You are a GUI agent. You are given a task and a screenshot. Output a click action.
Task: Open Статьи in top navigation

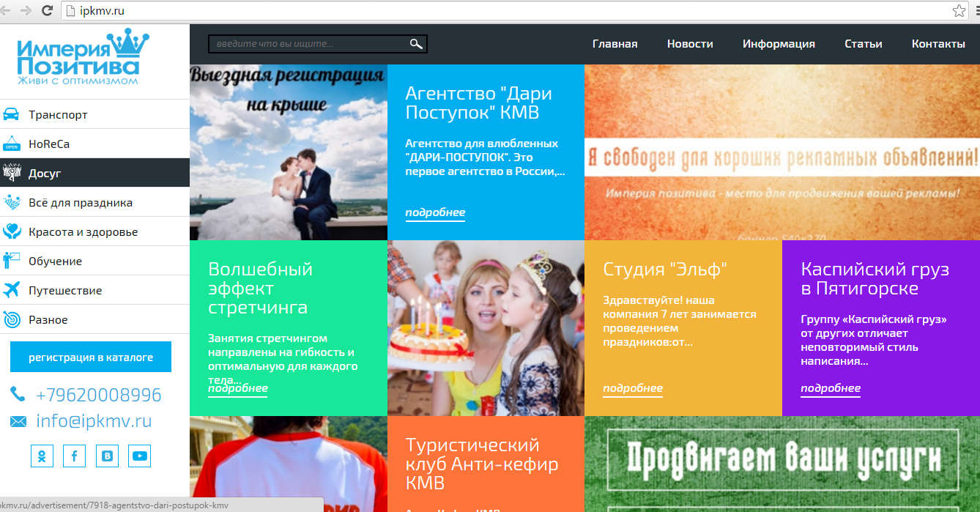[864, 44]
